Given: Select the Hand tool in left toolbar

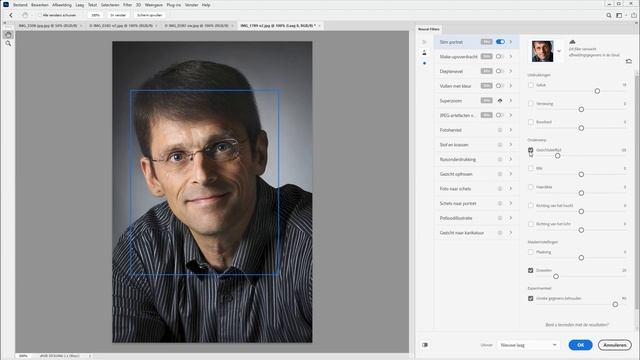Looking at the screenshot, I should (8, 35).
